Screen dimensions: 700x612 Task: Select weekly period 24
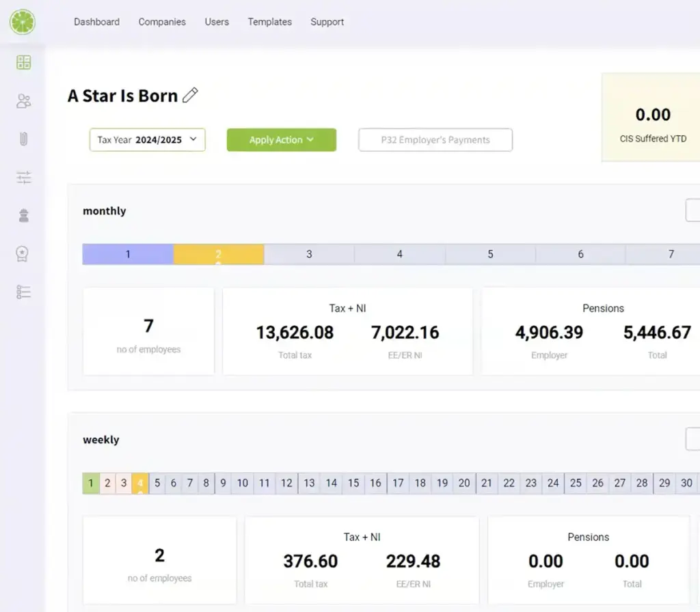(x=553, y=483)
